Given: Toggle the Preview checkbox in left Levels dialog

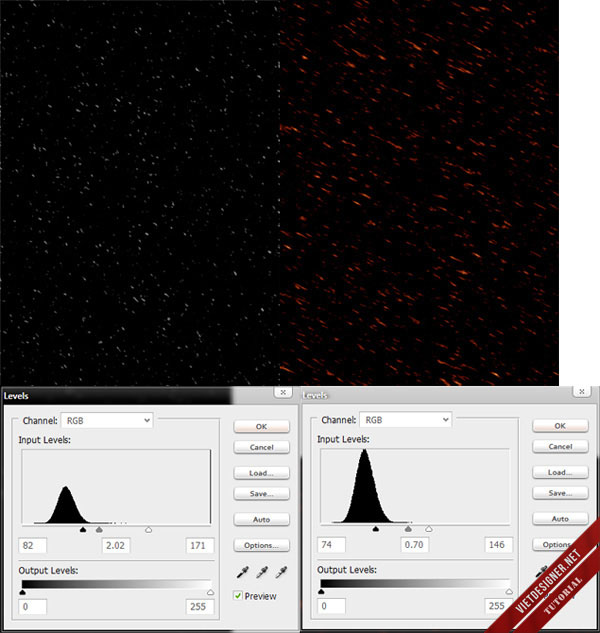Looking at the screenshot, I should point(238,595).
